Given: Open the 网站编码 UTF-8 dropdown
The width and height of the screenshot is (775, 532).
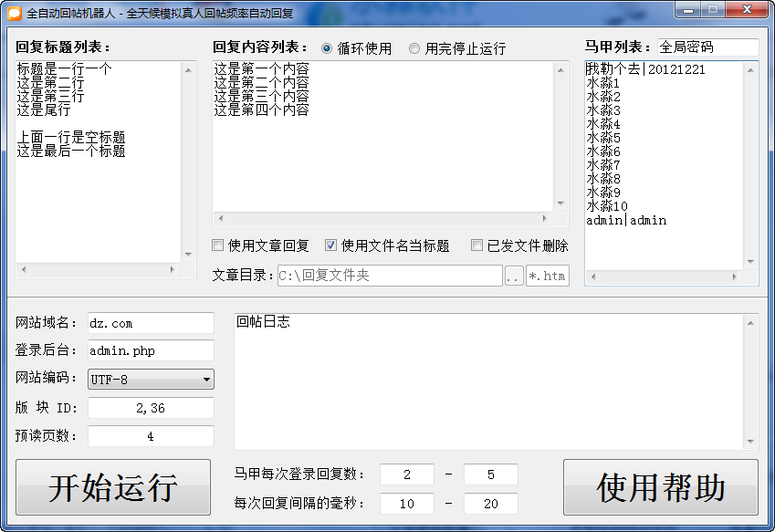Looking at the screenshot, I should point(151,380).
